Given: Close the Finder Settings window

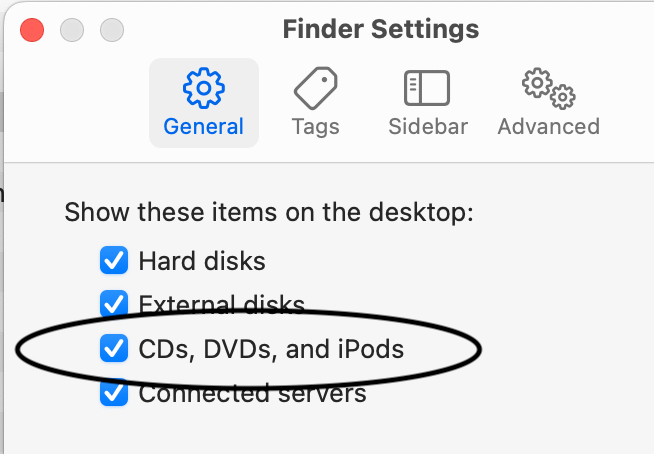Looking at the screenshot, I should (32, 29).
